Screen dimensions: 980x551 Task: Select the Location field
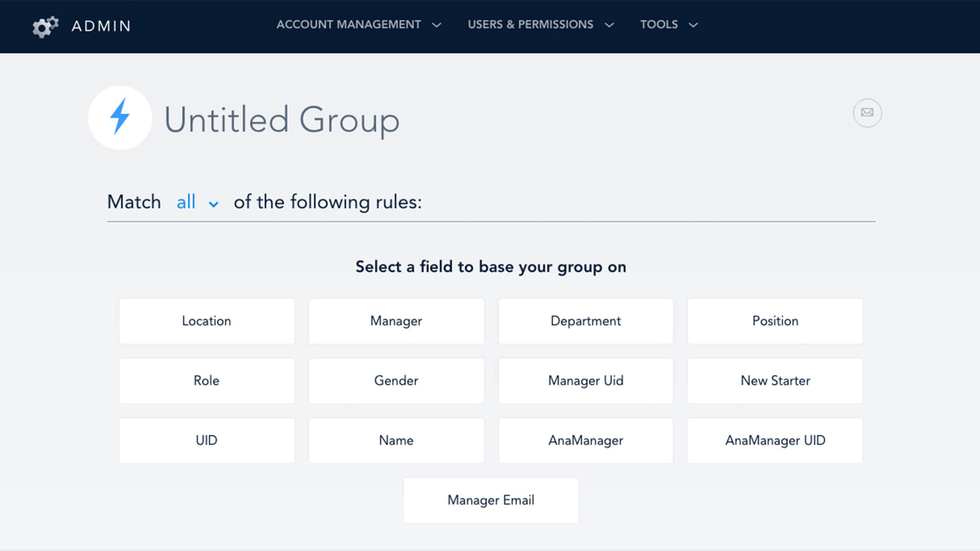(x=207, y=321)
